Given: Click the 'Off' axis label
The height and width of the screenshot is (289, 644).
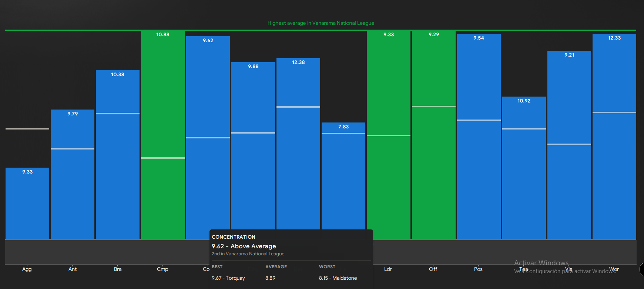Looking at the screenshot, I should [x=433, y=269].
